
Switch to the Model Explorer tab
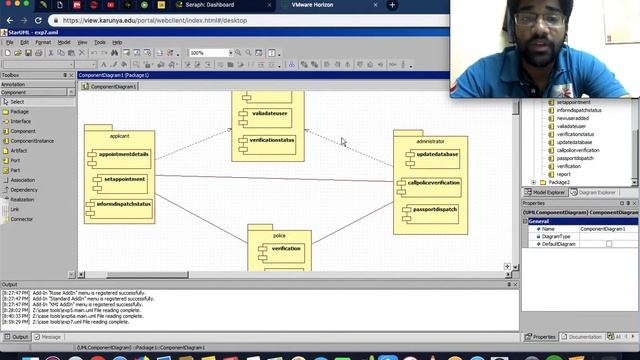point(545,192)
